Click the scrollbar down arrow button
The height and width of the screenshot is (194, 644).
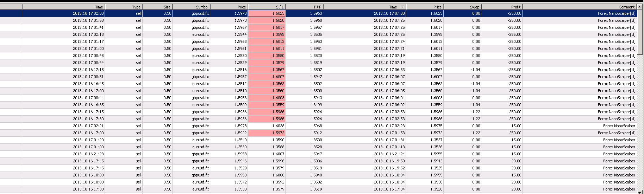click(640, 192)
